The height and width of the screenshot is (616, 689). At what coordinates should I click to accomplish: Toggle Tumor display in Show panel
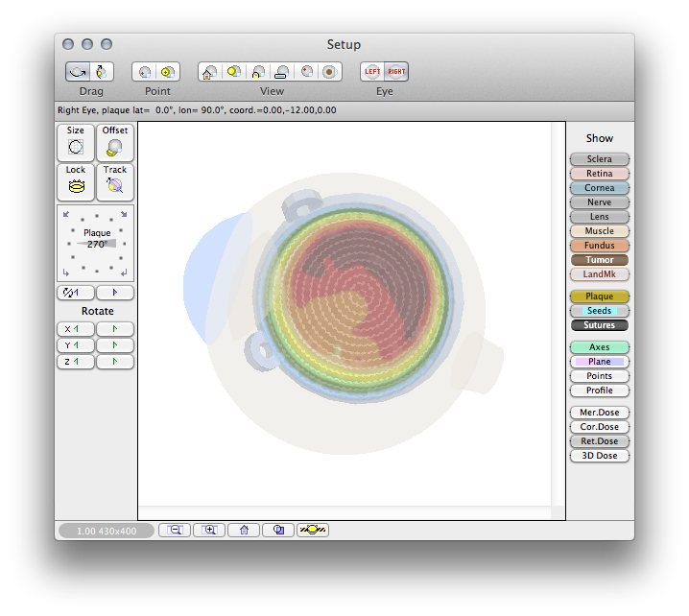(x=600, y=260)
